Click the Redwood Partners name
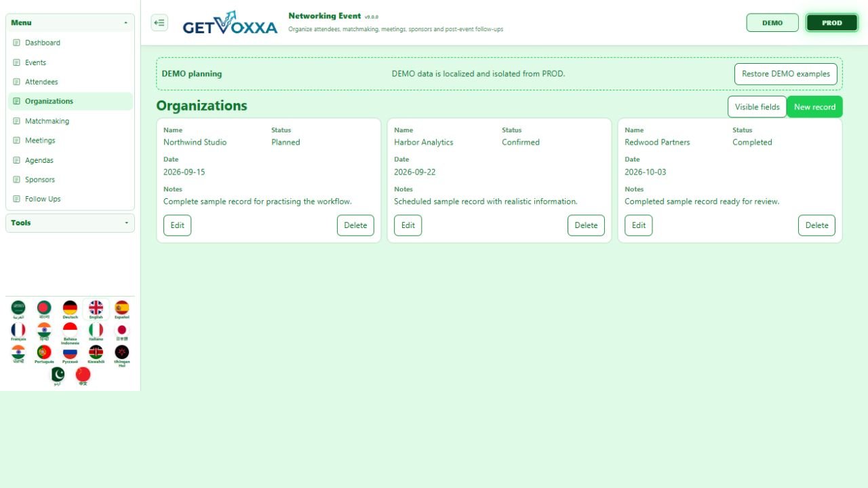Viewport: 868px width, 488px height. 657,143
